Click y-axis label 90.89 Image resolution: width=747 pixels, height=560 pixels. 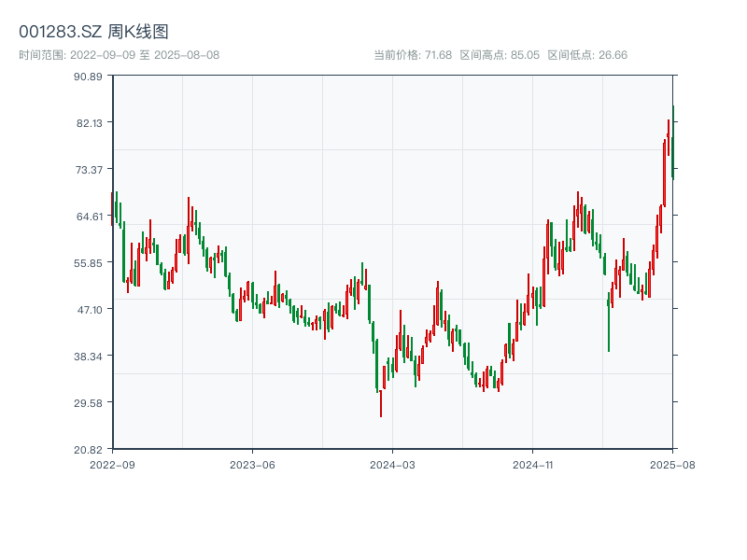click(x=88, y=77)
